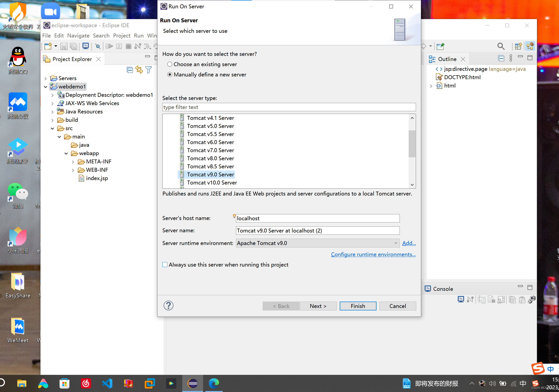This screenshot has width=559, height=392.
Task: Click Link with Editor icon in Project Explorer
Action: (x=139, y=70)
